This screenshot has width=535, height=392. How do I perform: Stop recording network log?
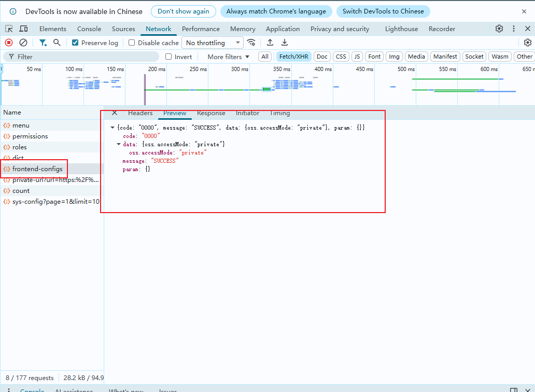(x=9, y=43)
